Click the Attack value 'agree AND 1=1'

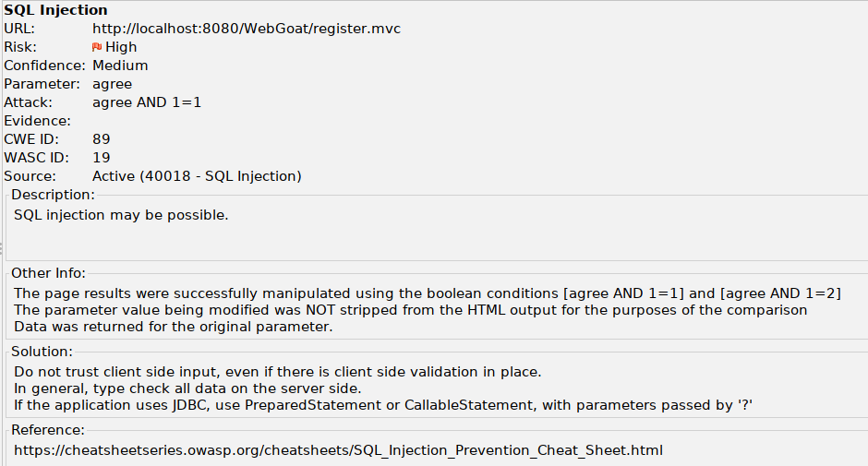pos(146,102)
